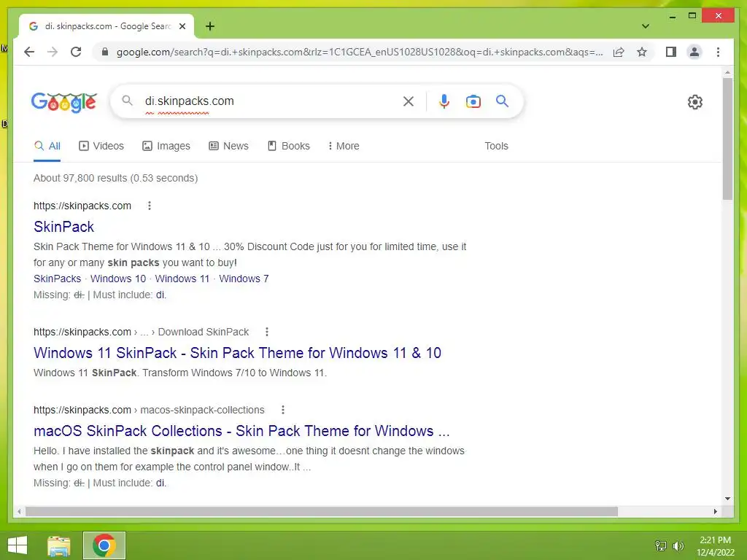The image size is (747, 560).
Task: Click the Google holiday logo
Action: [x=64, y=102]
